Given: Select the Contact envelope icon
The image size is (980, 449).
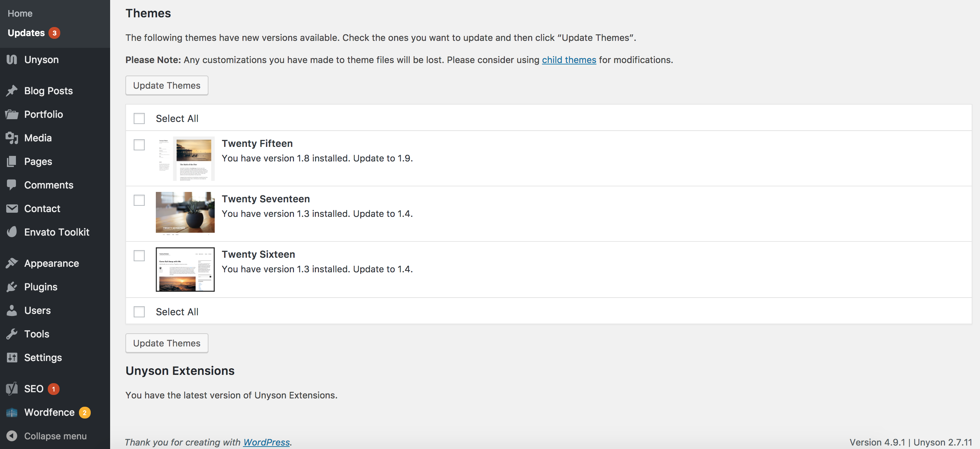Looking at the screenshot, I should click(x=11, y=209).
